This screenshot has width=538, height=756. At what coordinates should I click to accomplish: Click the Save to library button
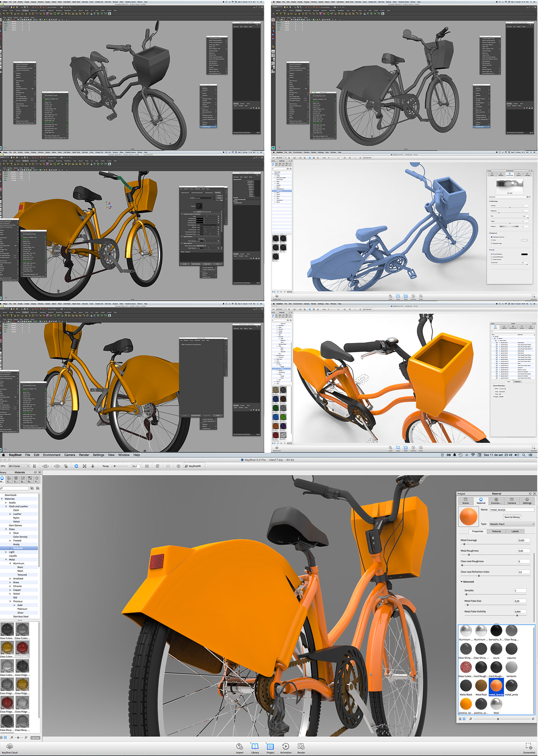pyautogui.click(x=512, y=517)
